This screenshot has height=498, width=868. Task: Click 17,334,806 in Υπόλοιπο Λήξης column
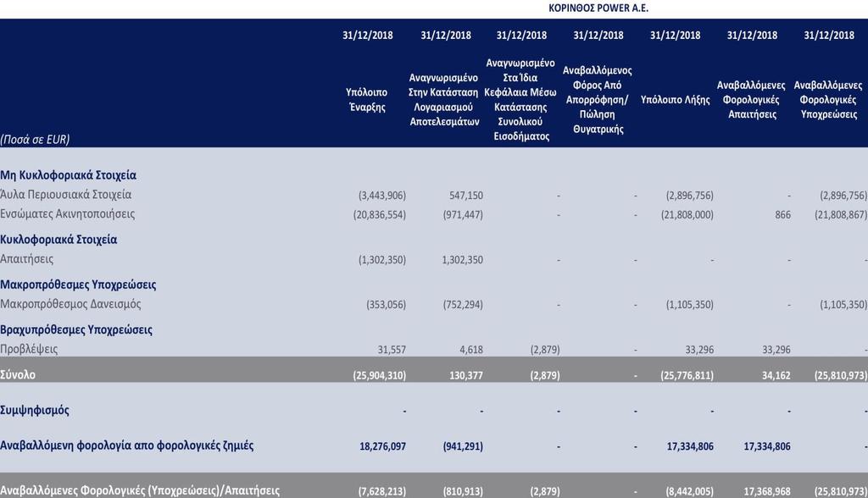[x=690, y=446]
